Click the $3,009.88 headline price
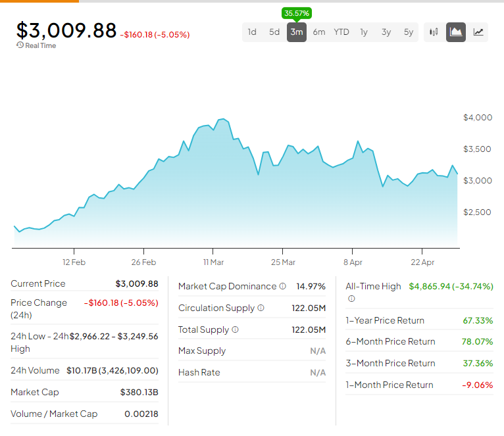504x436 pixels. tap(66, 30)
